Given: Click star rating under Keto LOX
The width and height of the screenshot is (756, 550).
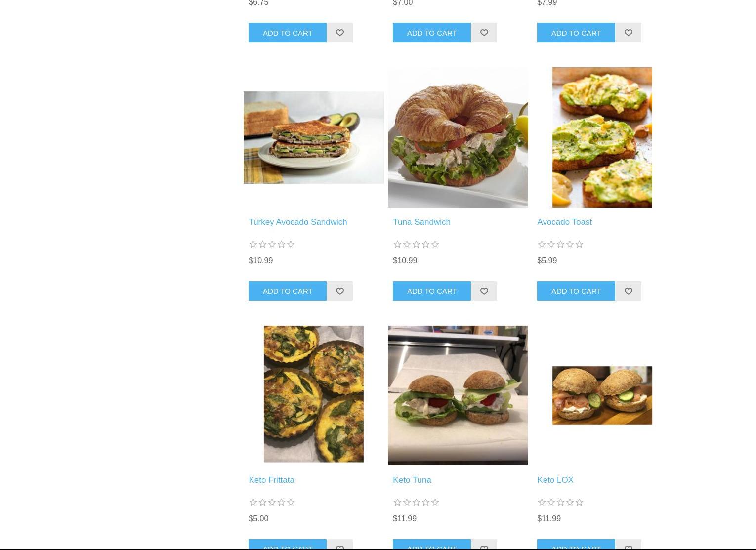Looking at the screenshot, I should pos(560,502).
